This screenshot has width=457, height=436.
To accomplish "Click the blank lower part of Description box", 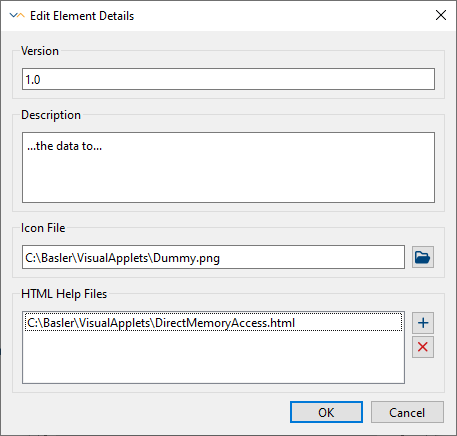I will tap(228, 180).
